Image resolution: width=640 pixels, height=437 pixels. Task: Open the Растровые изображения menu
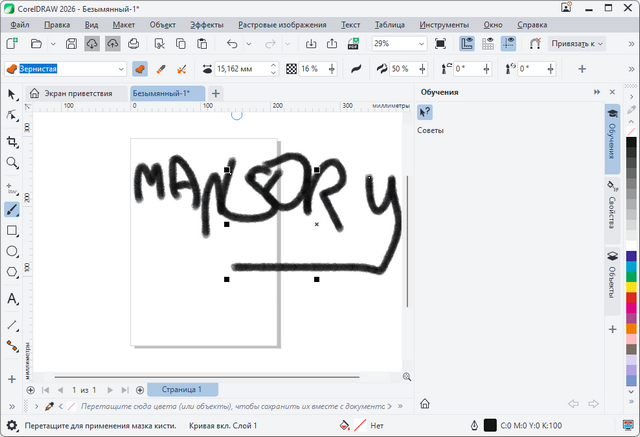282,25
